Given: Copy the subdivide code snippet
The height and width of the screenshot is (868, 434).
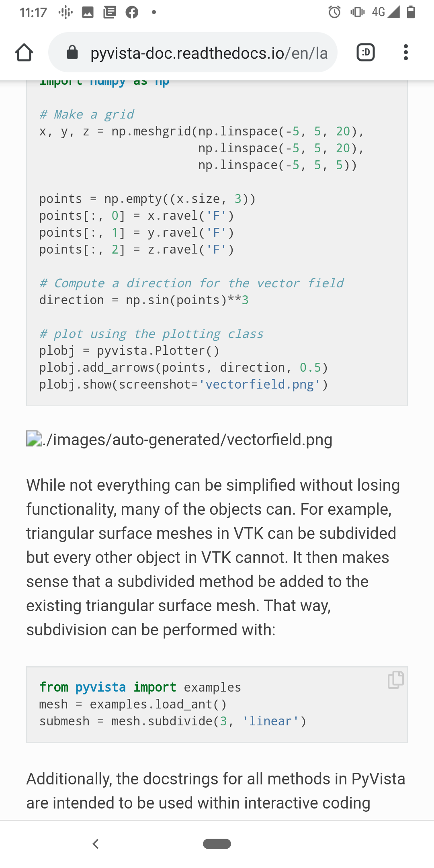Looking at the screenshot, I should [x=395, y=679].
